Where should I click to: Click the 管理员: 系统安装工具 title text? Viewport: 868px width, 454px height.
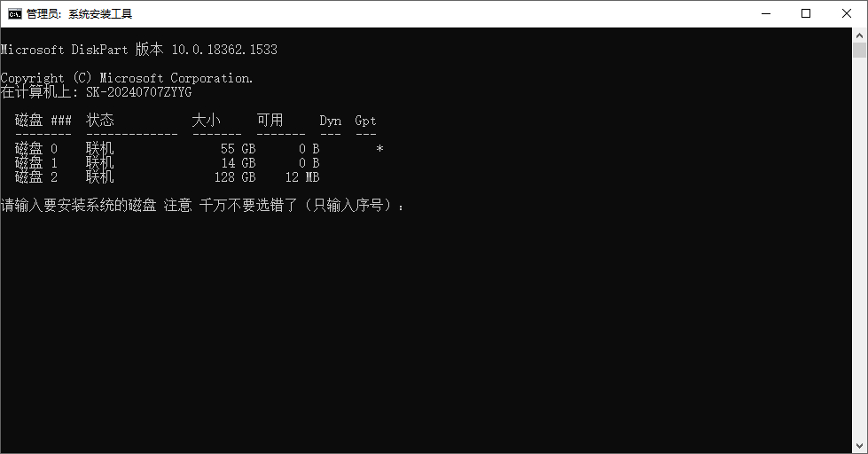click(x=79, y=14)
